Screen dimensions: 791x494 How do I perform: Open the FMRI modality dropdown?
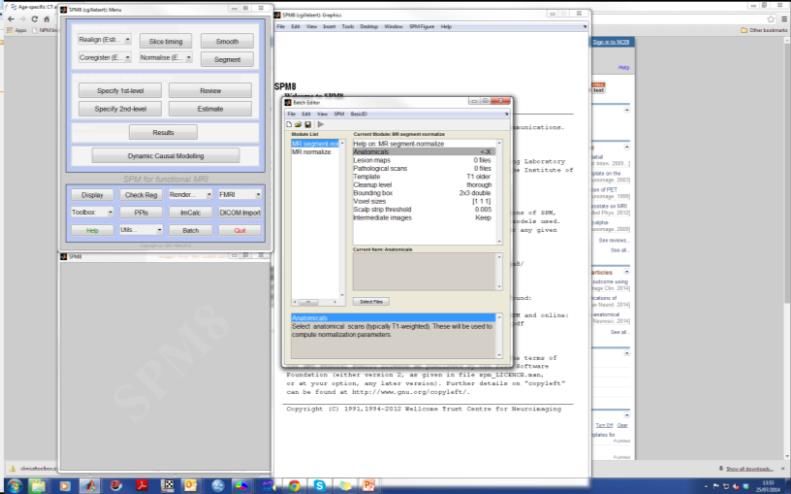point(240,194)
